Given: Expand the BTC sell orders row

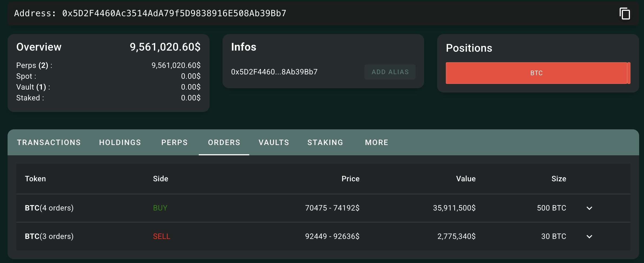Looking at the screenshot, I should tap(589, 236).
